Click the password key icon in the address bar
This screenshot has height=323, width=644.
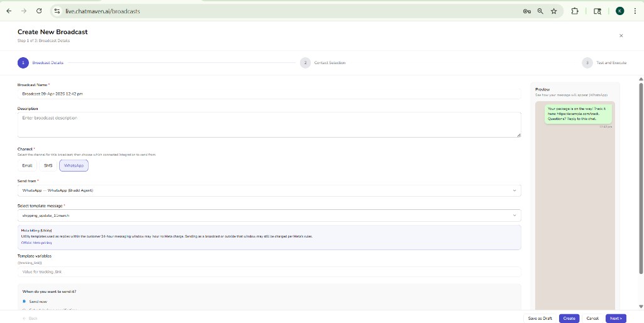[527, 11]
